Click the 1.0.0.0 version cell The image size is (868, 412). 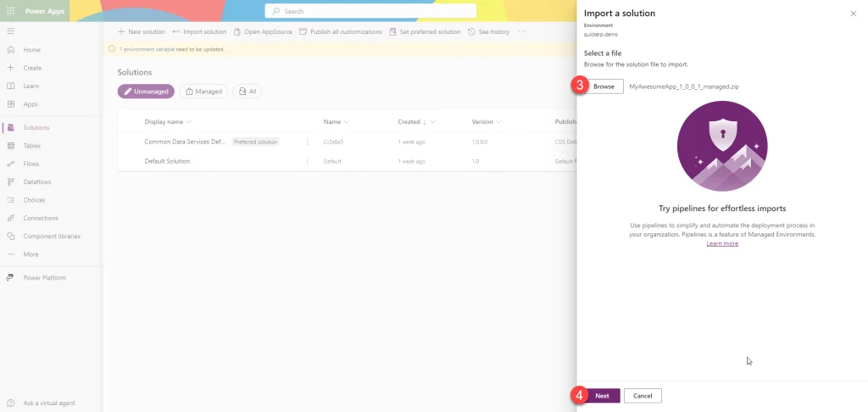tap(480, 142)
